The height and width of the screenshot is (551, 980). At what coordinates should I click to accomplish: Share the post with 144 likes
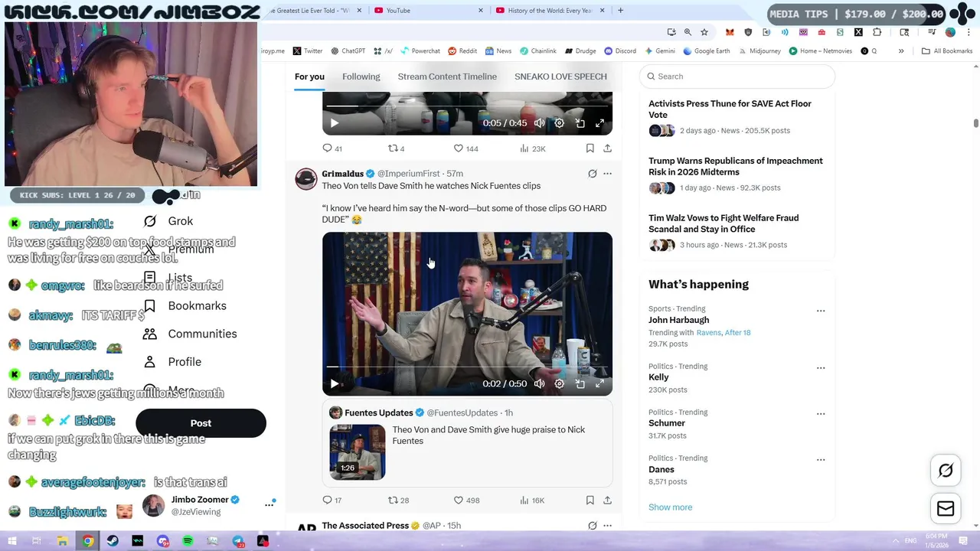[607, 148]
